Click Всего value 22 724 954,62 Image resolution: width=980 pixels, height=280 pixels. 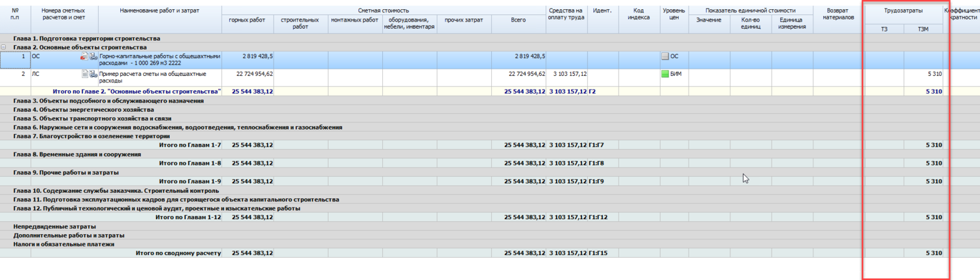coord(527,74)
